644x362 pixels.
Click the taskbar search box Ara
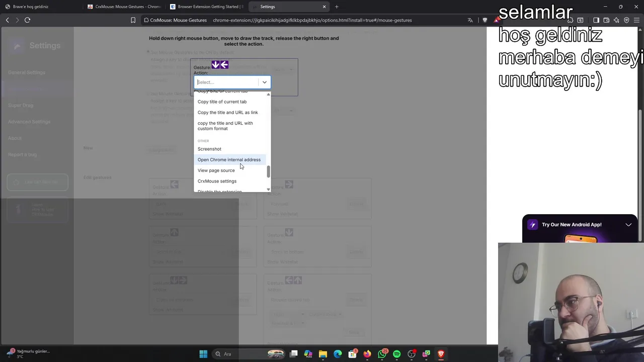pos(250,354)
